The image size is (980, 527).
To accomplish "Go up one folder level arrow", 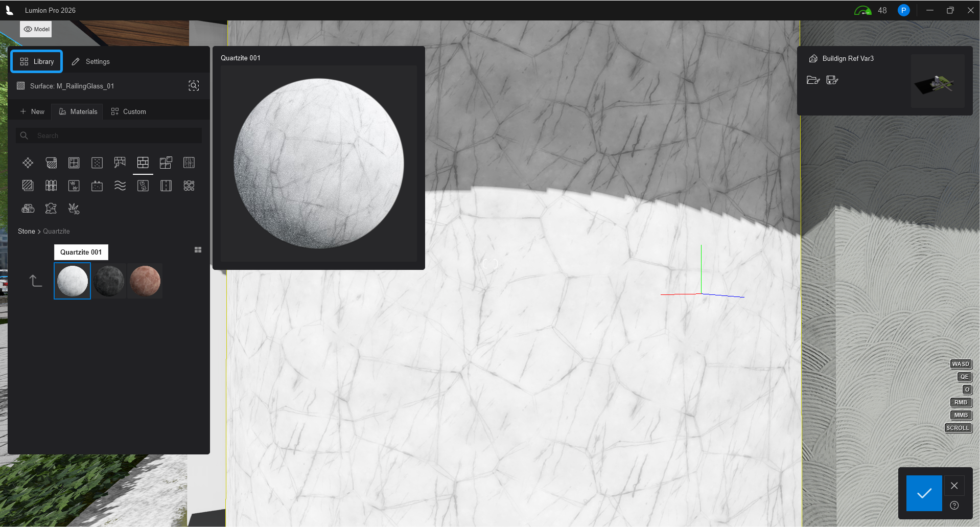I will 35,281.
